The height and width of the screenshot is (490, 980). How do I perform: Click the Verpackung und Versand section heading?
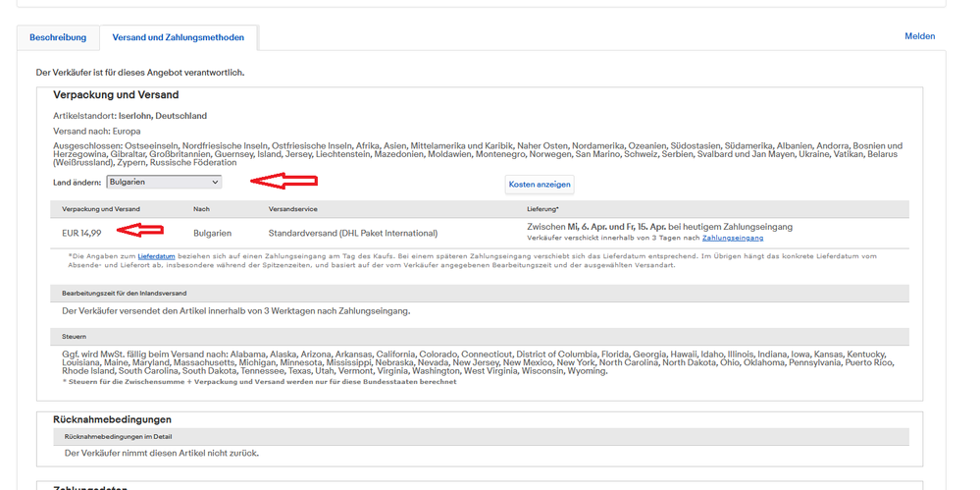tap(116, 95)
